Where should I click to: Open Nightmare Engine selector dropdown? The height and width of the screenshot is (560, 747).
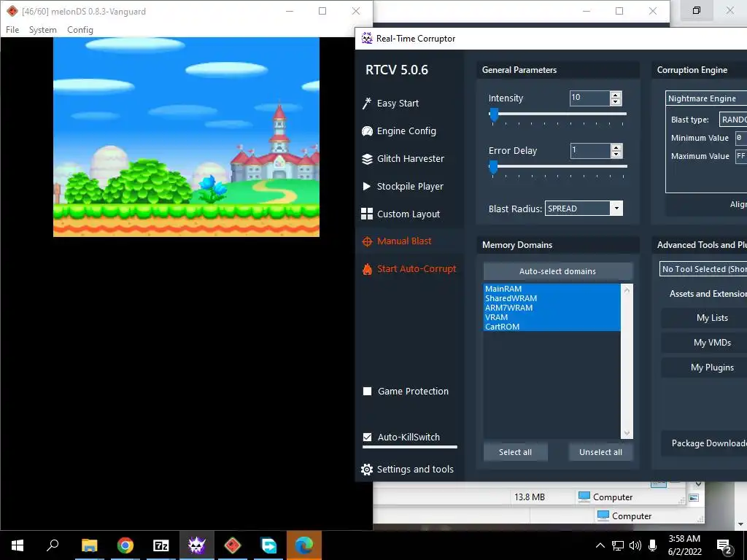coord(706,98)
